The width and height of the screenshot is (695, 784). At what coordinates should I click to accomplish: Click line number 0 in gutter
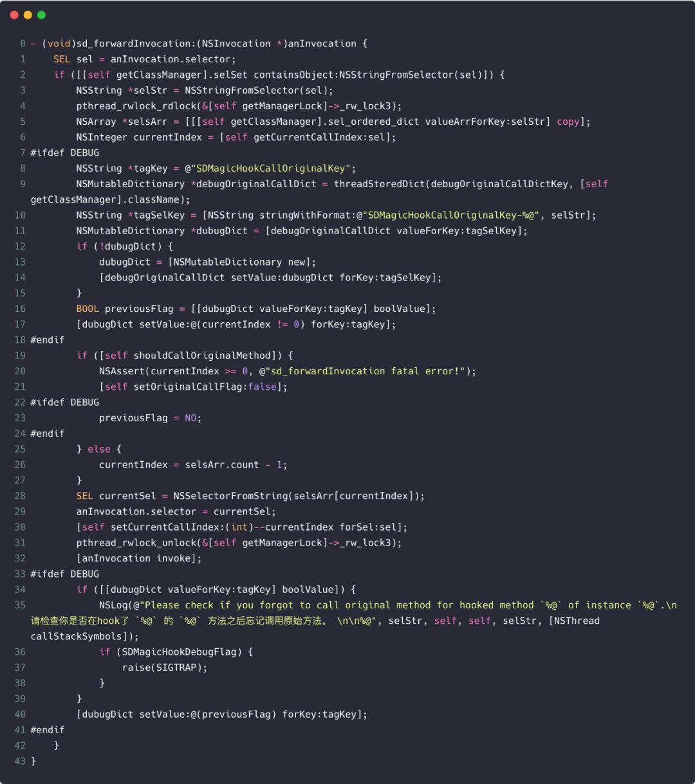tap(23, 44)
